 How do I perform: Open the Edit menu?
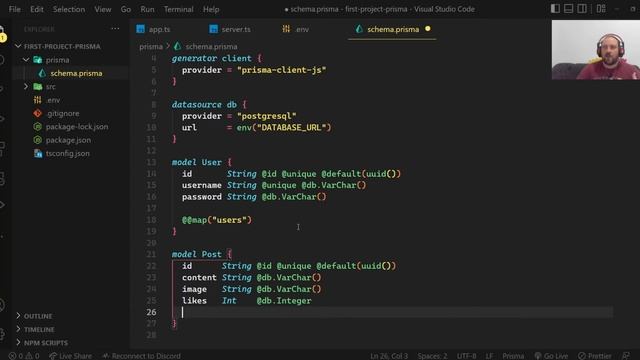37,9
